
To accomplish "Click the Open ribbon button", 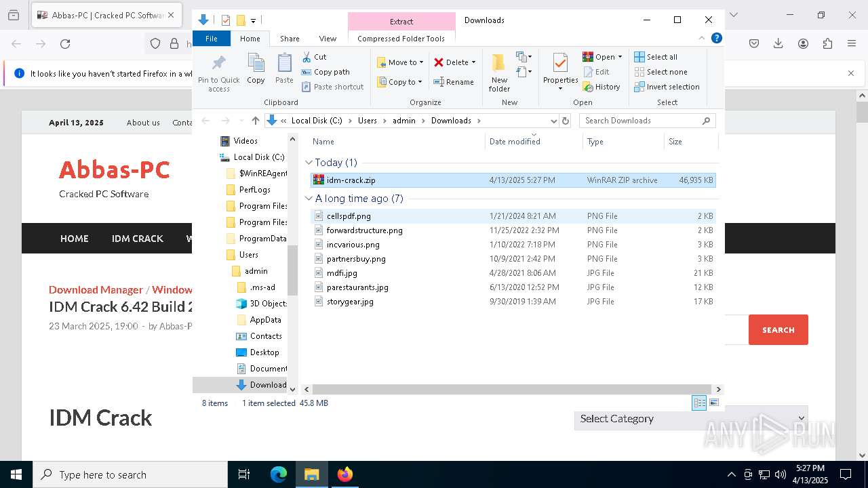I will pyautogui.click(x=602, y=57).
